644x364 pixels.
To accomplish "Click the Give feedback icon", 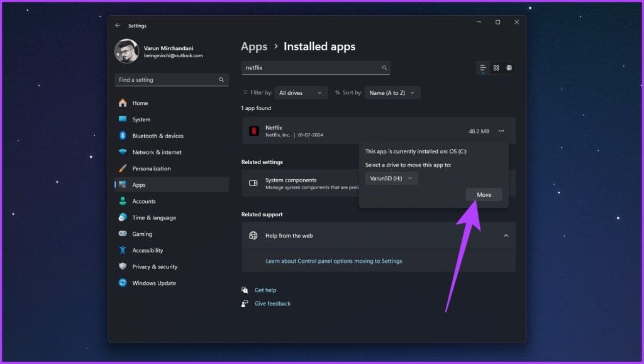I will [x=246, y=303].
